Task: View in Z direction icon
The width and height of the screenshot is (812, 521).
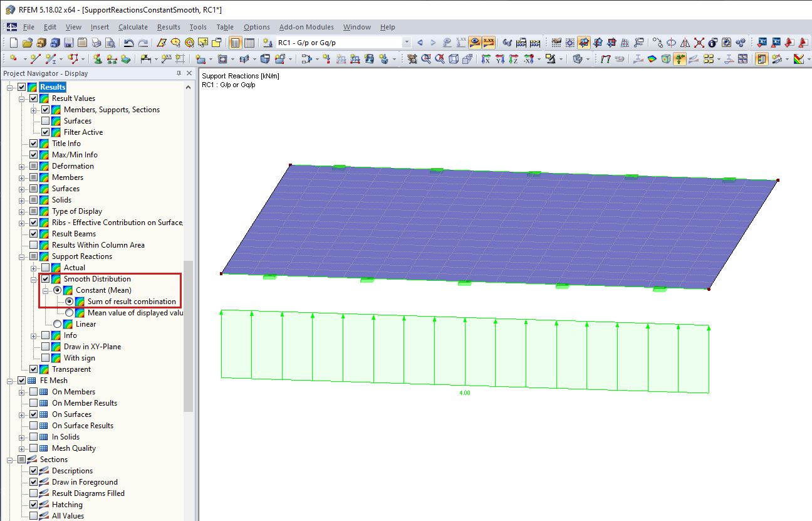Action: pyautogui.click(x=514, y=59)
